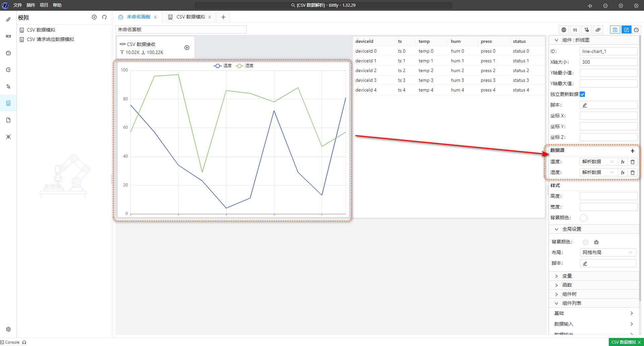Pick the 样式 背景颜色 color swatch
The image size is (644, 346).
click(583, 218)
